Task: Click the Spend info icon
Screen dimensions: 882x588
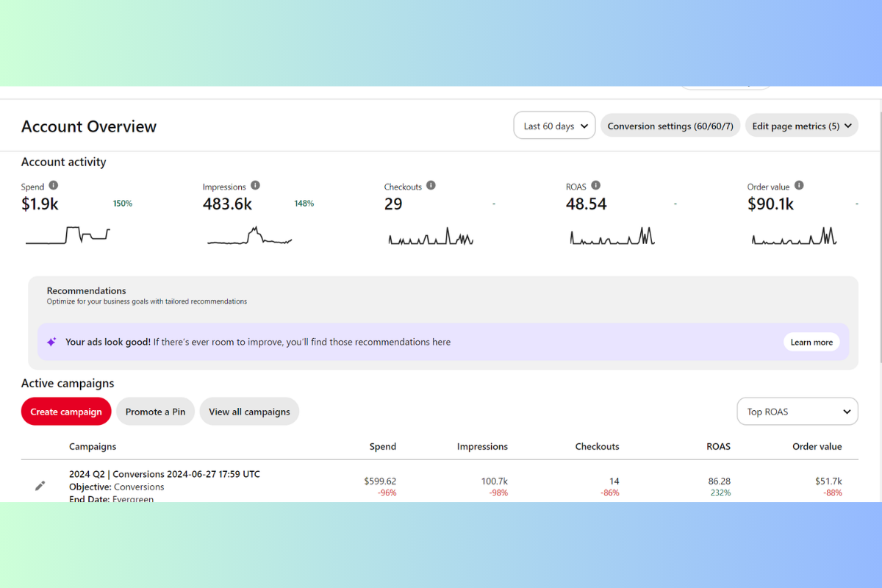Action: (54, 186)
